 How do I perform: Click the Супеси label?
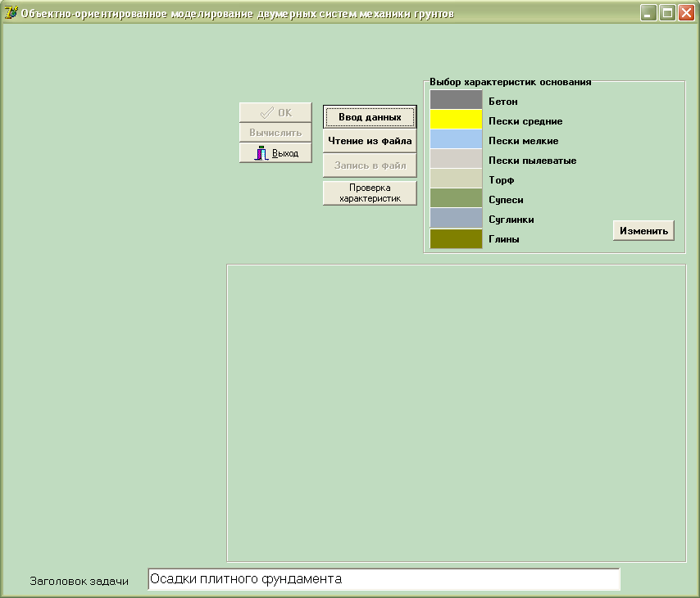[506, 200]
